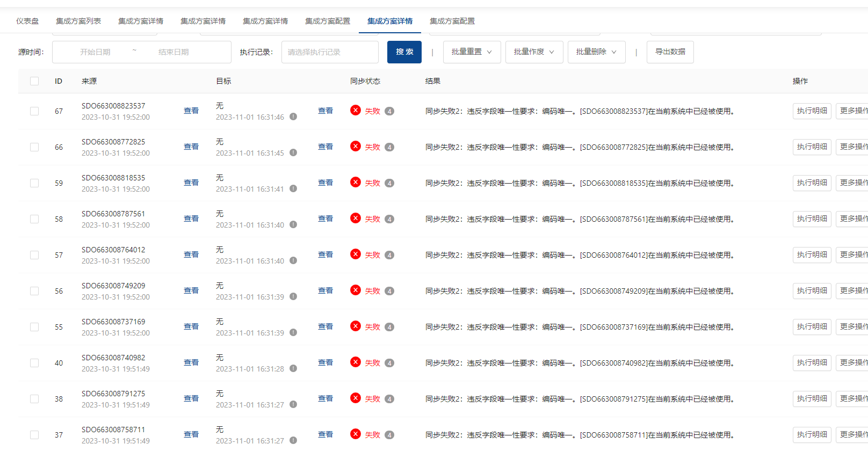Viewport: 868px width, 451px height.
Task: Click the 导出数据 button
Action: [x=670, y=52]
